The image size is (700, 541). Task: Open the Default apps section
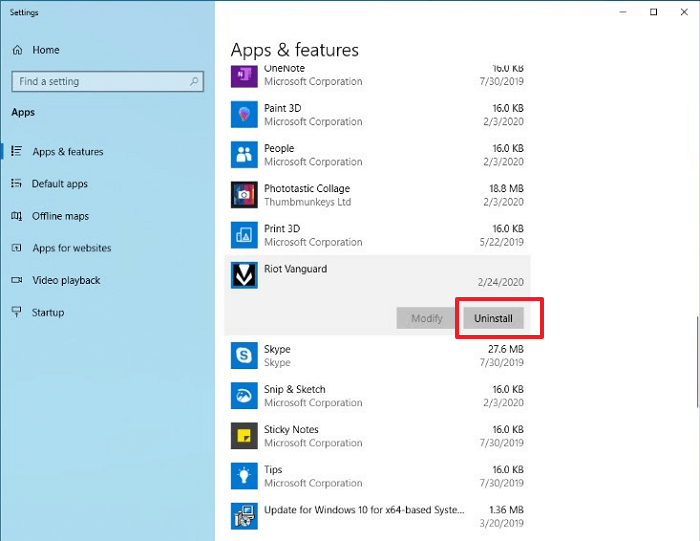[60, 184]
